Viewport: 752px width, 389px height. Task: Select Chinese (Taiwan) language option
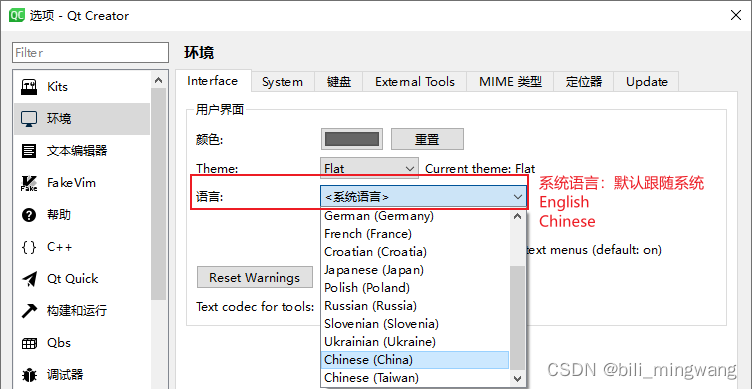[415, 378]
